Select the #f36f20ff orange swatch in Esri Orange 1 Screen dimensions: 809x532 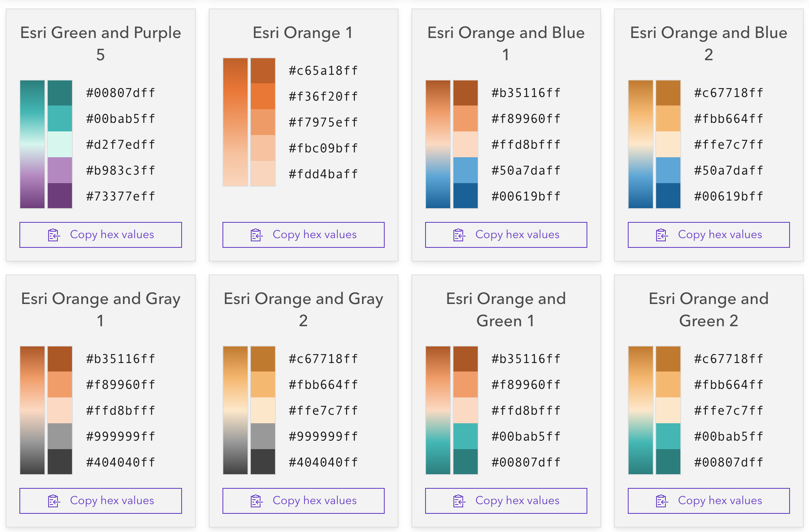(x=263, y=96)
